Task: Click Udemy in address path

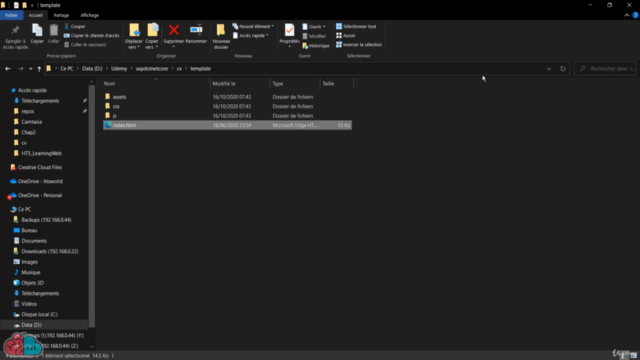Action: point(119,69)
